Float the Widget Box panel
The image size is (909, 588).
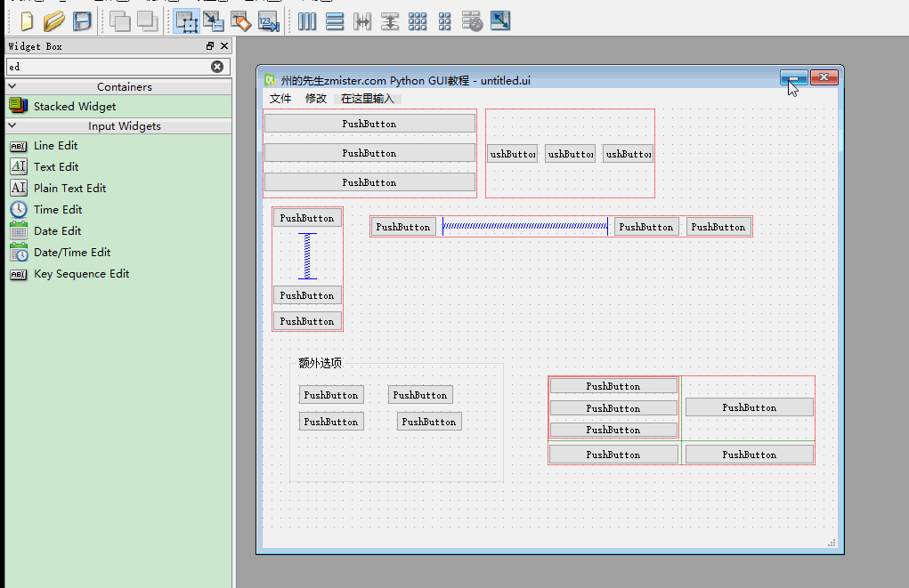(210, 45)
